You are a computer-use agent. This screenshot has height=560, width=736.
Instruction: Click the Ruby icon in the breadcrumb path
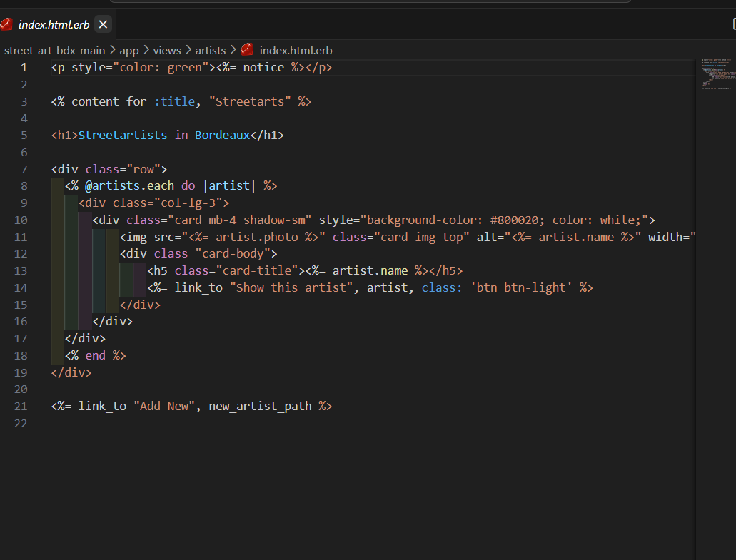247,50
